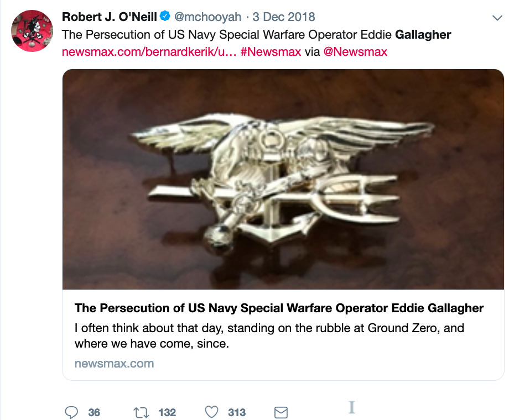Open the newsmax.com/bernardkerik link
This screenshot has height=420, width=509.
(149, 51)
